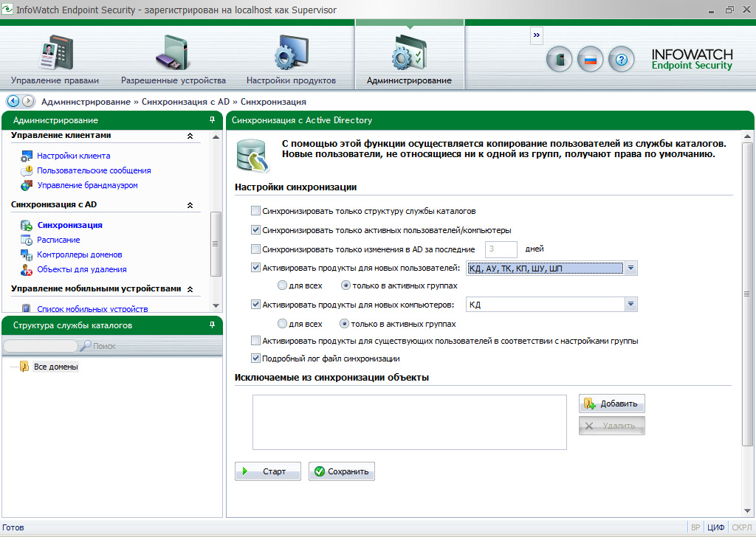
Task: Open Контроллеры доменов link
Action: pyautogui.click(x=80, y=254)
